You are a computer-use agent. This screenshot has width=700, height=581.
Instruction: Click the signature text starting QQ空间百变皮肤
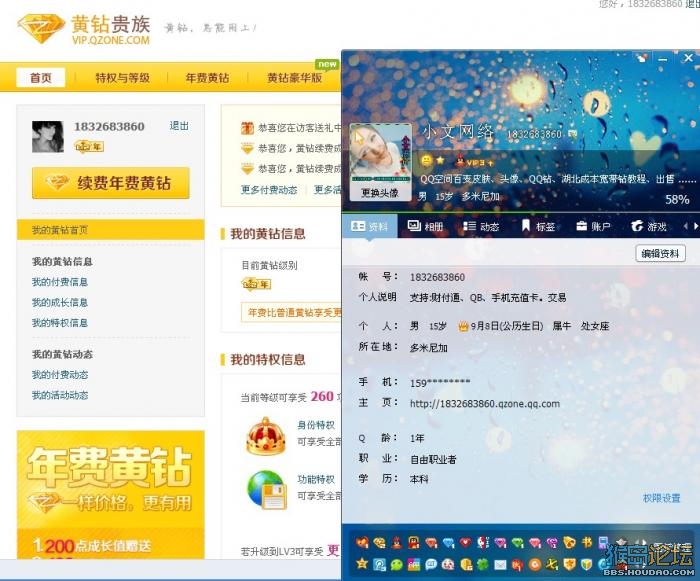tap(558, 180)
